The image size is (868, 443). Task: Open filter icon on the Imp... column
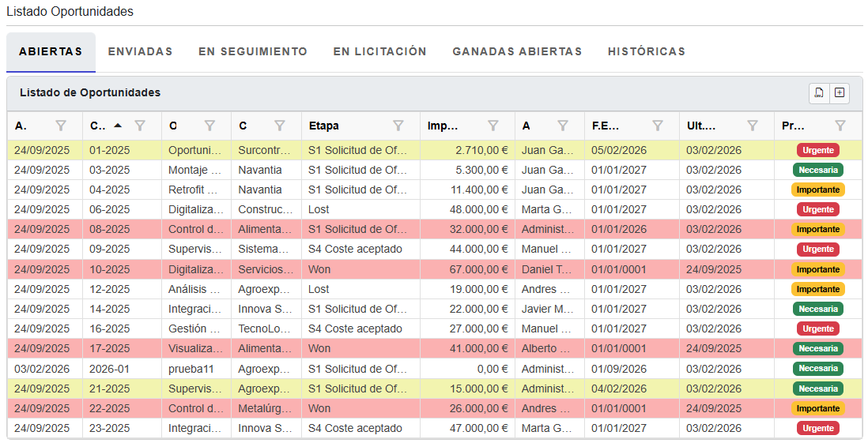point(493,126)
